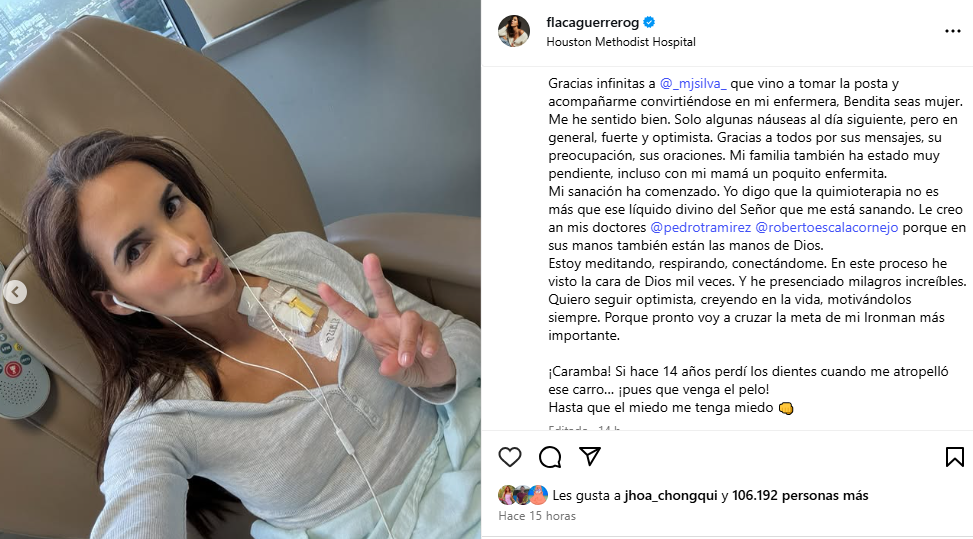973x539 pixels.
Task: Open comments with speech bubble icon
Action: click(x=550, y=457)
